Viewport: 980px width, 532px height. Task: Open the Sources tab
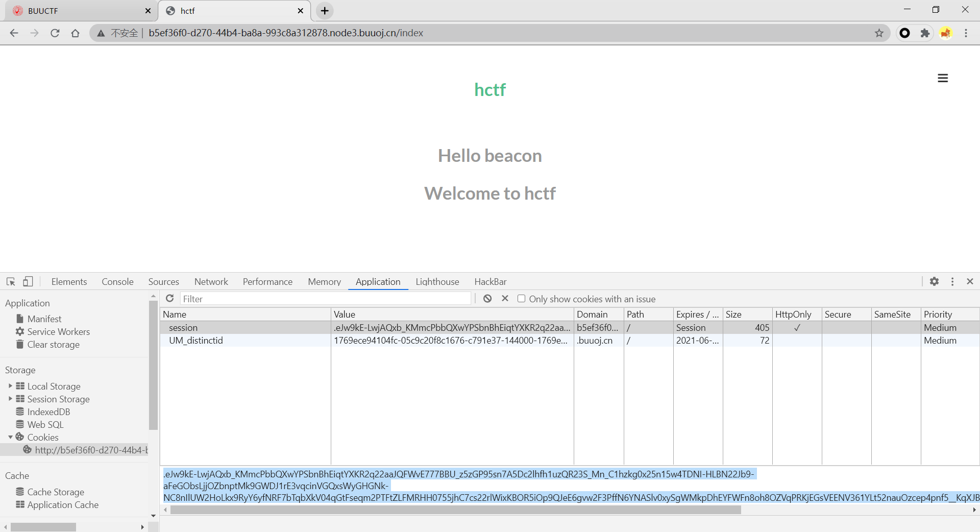(x=163, y=281)
